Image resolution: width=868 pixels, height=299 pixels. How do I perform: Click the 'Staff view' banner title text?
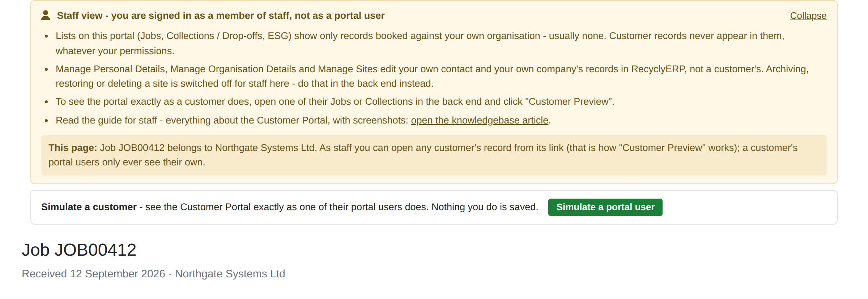(x=221, y=16)
